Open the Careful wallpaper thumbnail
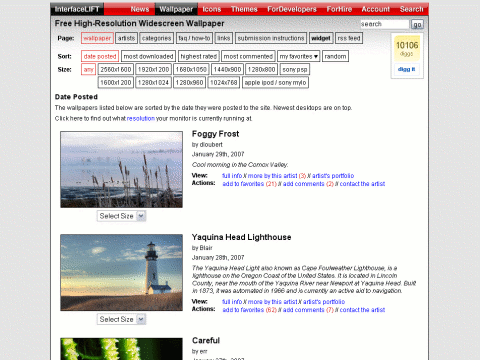Viewport: 480px width, 360px height. coord(121,349)
